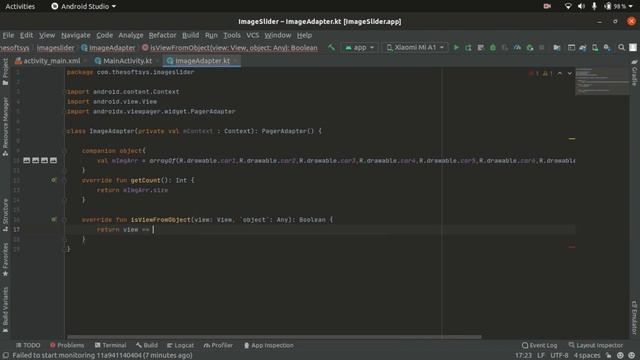Image resolution: width=640 pixels, height=360 pixels.
Task: Click the Search Everywhere magnifier icon
Action: coord(621,48)
